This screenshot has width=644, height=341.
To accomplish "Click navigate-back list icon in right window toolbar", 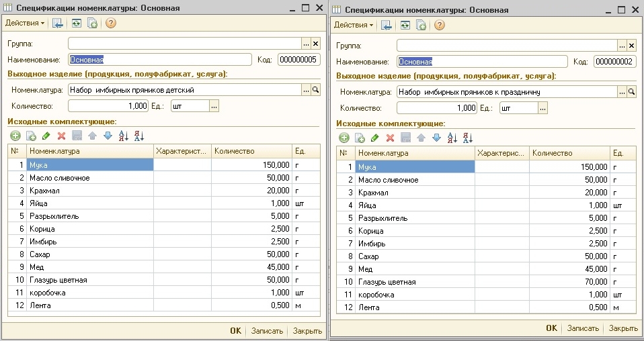I will (x=387, y=25).
